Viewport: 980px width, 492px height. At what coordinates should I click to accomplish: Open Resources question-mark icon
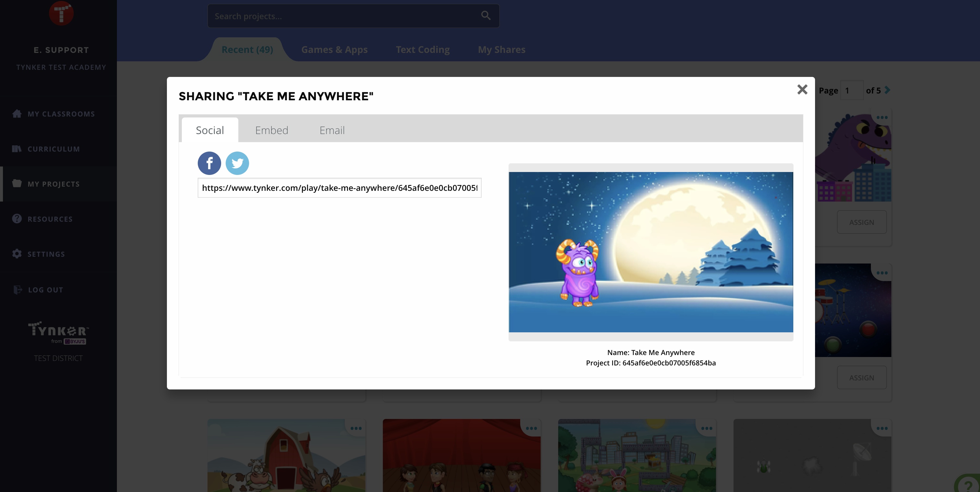pyautogui.click(x=17, y=219)
